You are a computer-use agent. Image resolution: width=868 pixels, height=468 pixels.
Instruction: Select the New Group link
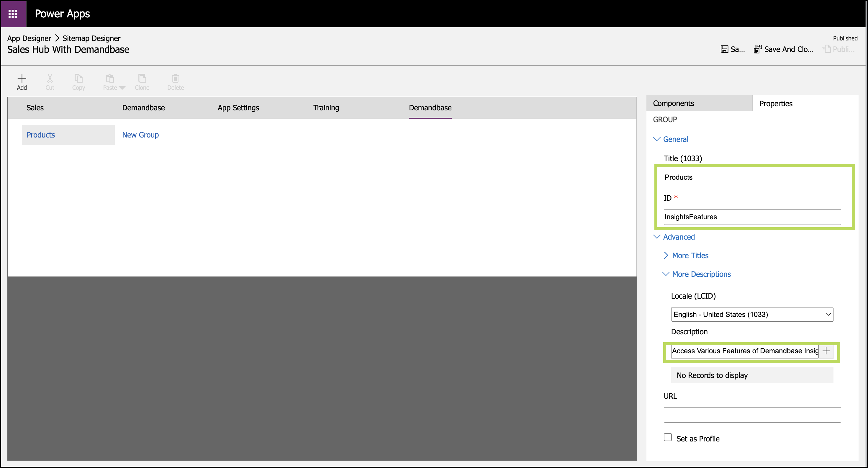tap(140, 135)
